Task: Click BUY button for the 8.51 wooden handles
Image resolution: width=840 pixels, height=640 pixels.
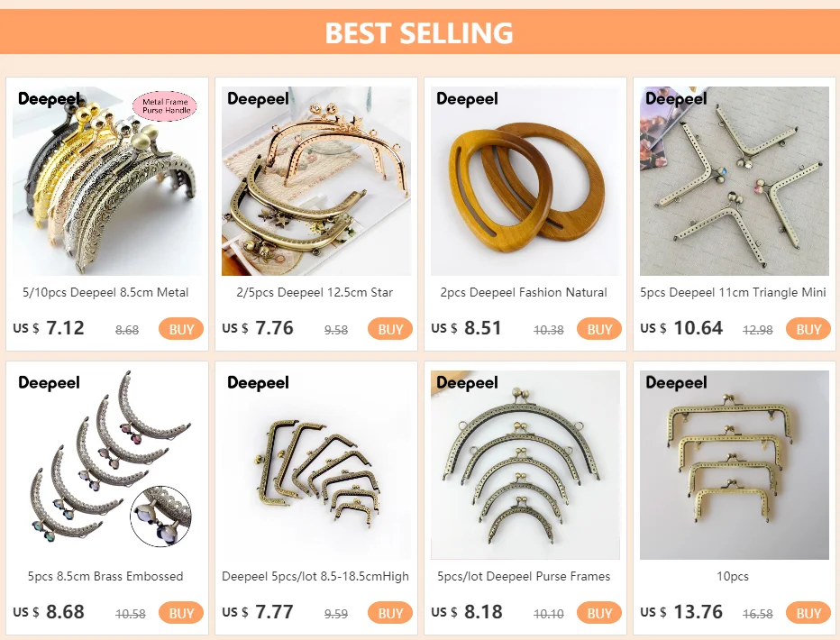Action: click(x=599, y=329)
